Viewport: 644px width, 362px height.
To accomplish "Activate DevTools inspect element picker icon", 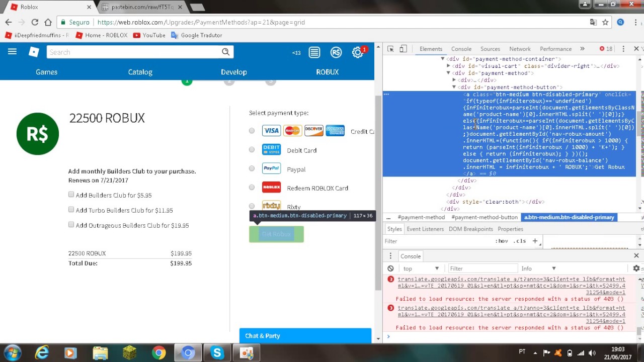I will coord(390,49).
